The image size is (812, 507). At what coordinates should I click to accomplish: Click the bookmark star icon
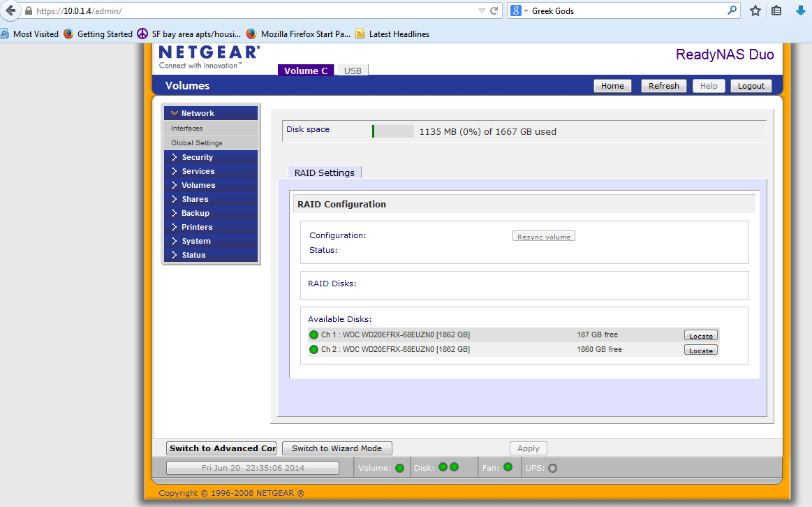click(x=755, y=10)
